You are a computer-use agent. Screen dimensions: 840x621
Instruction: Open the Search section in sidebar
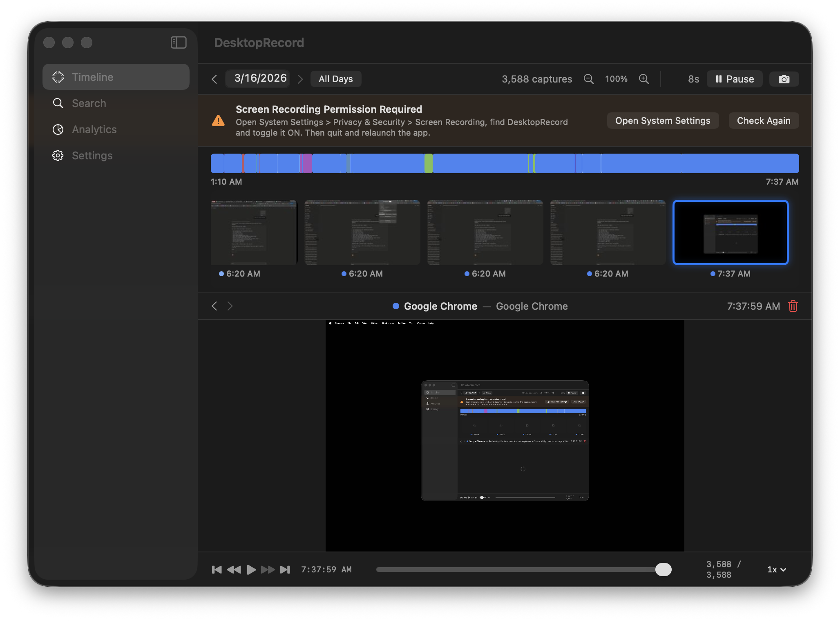coord(116,103)
